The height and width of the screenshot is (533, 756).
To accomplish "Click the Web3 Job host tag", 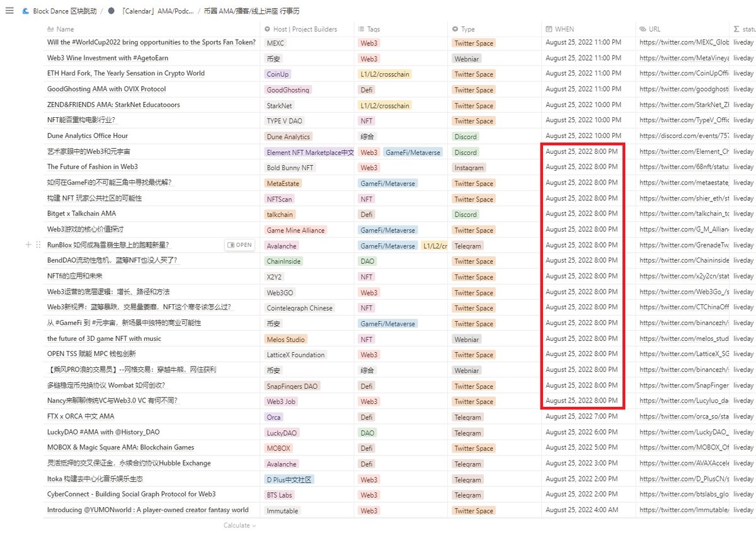I will pos(281,401).
